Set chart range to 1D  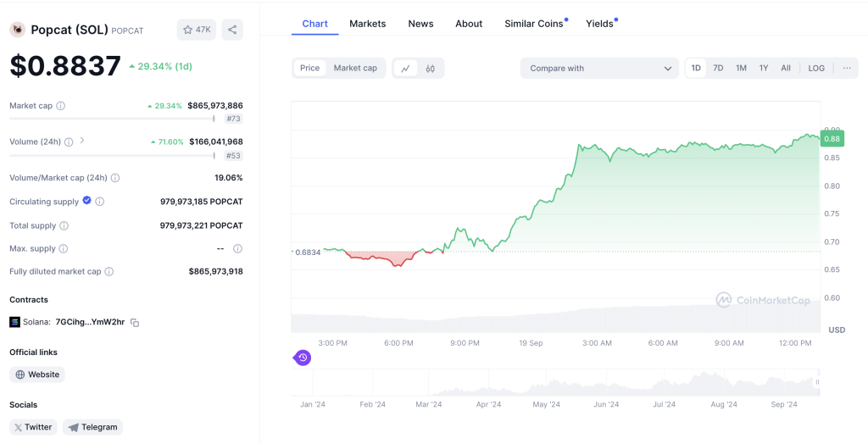[x=696, y=68]
